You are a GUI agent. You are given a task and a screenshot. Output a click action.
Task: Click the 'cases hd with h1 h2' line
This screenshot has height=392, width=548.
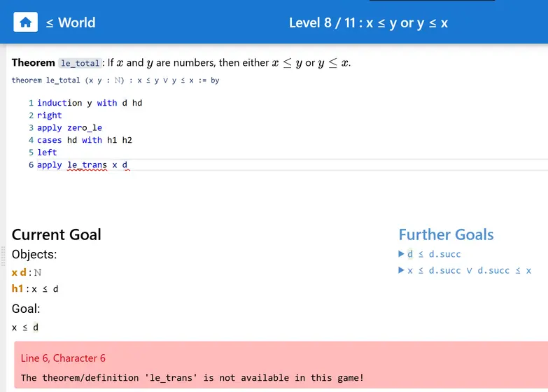click(84, 140)
